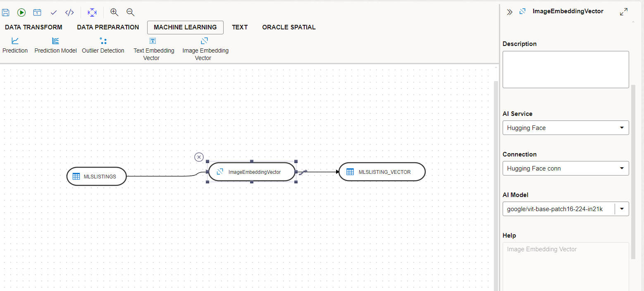644x291 pixels.
Task: Click the Description label
Action: click(520, 44)
